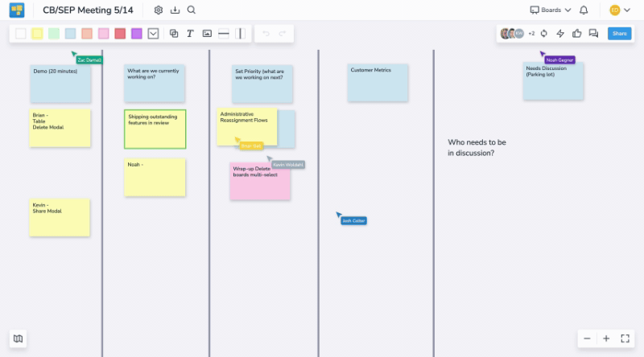Open the comments chat icon
Image resolution: width=644 pixels, height=357 pixels.
(x=593, y=34)
